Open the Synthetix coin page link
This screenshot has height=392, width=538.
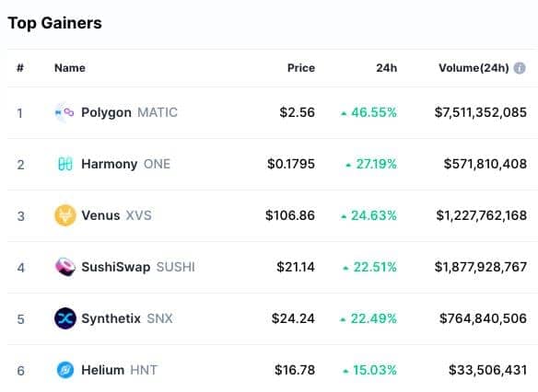click(x=111, y=318)
